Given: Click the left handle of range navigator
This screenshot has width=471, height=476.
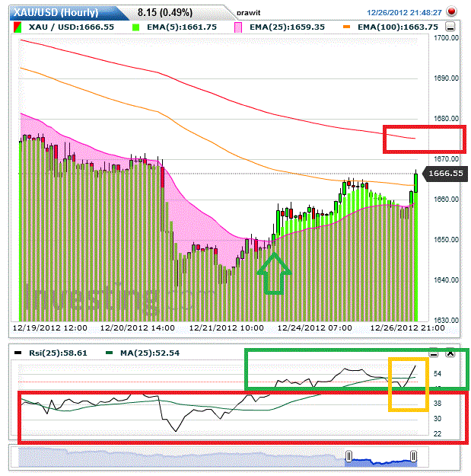Looking at the screenshot, I should tap(348, 456).
